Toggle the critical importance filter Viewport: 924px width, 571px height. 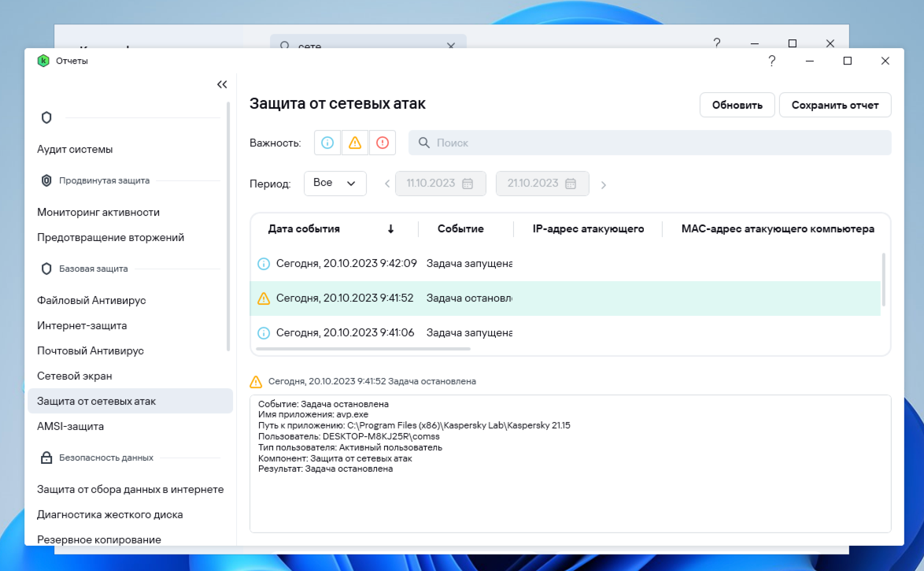(x=383, y=143)
